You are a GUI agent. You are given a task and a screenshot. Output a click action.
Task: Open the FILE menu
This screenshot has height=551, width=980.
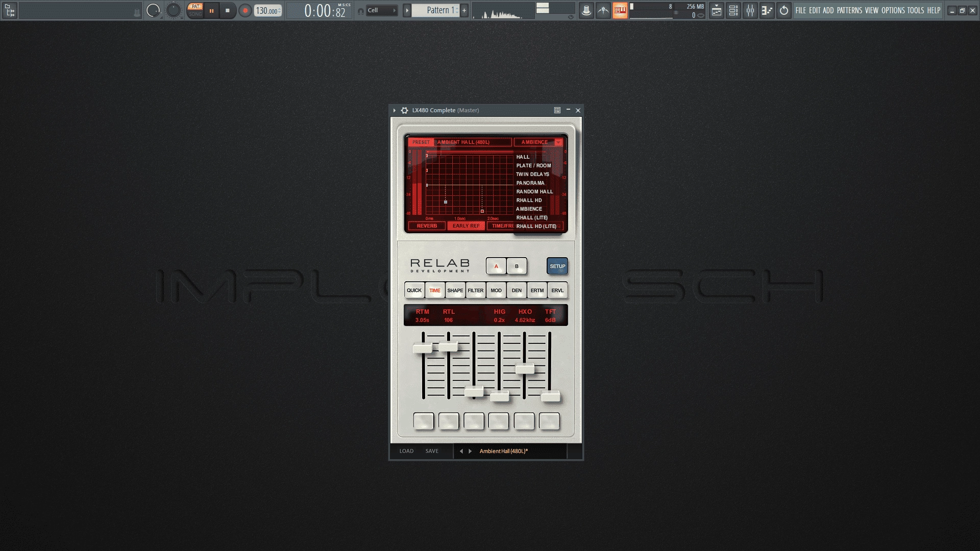(800, 10)
